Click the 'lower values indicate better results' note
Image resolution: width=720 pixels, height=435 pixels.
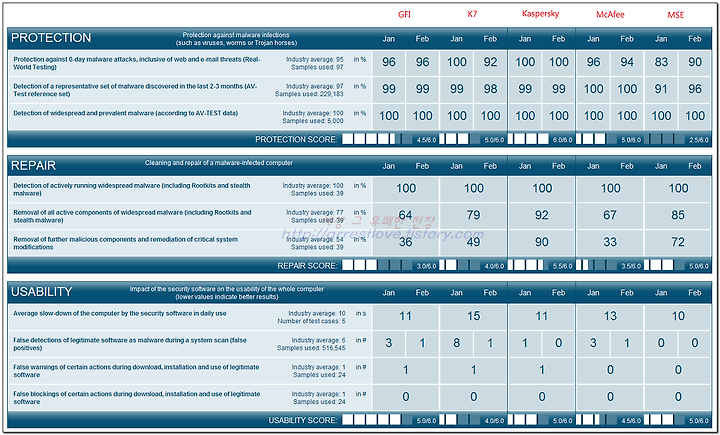tap(227, 297)
